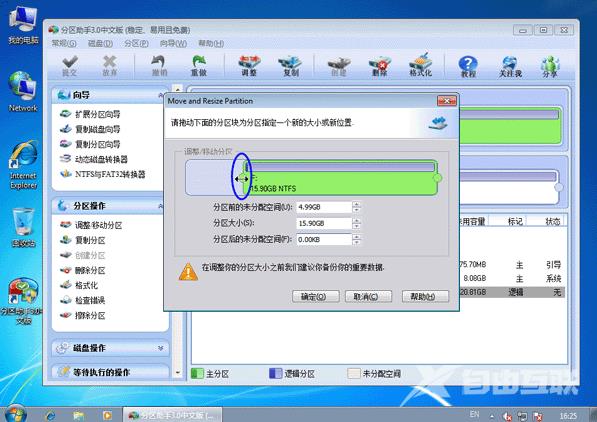Image resolution: width=597 pixels, height=422 pixels.
Task: Open the 向导(W) menu
Action: [x=173, y=43]
